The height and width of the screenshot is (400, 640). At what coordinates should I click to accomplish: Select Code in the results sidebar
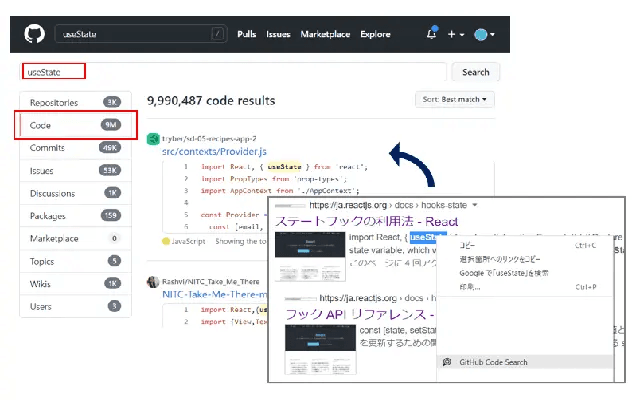click(x=76, y=125)
